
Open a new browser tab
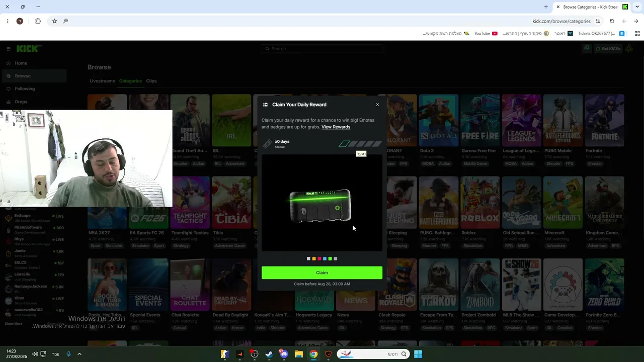[546, 7]
